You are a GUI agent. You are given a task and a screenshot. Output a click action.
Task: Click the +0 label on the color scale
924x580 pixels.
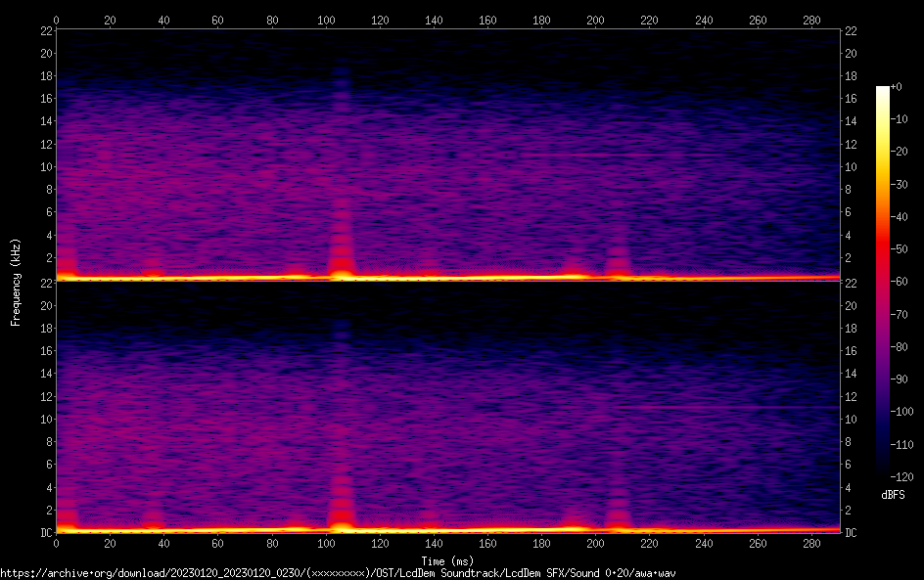[x=896, y=87]
